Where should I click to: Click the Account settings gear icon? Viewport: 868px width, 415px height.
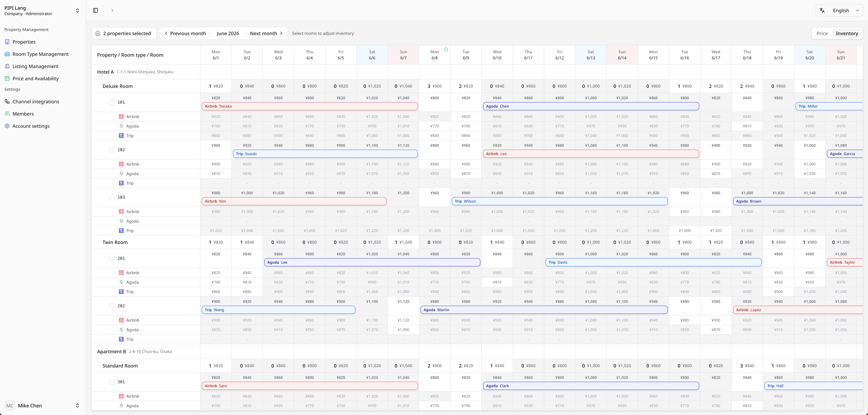click(7, 126)
